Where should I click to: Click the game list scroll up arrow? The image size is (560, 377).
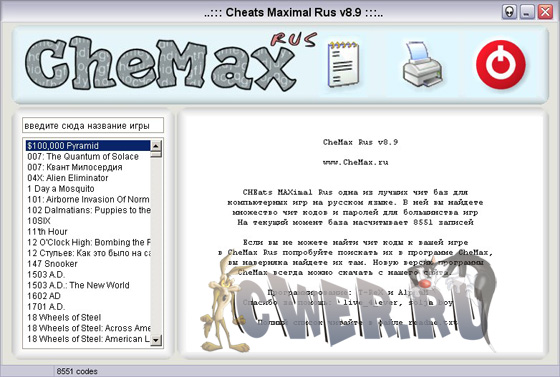click(156, 146)
